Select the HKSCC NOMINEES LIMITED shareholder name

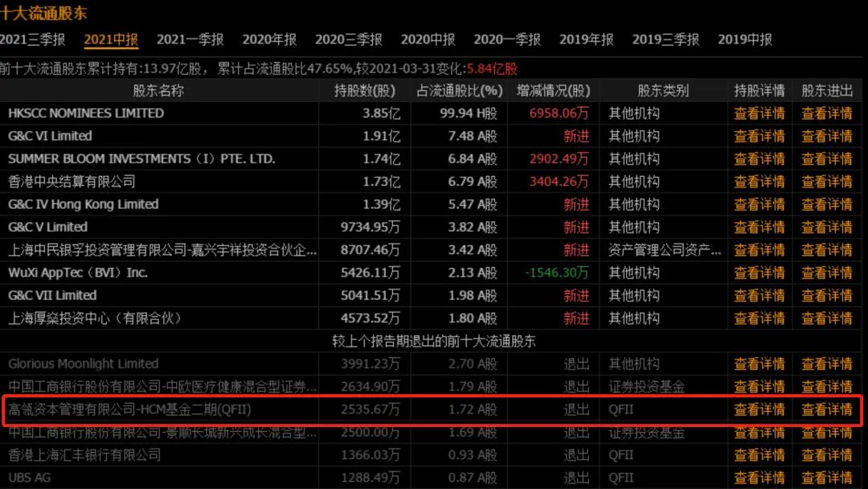click(86, 113)
